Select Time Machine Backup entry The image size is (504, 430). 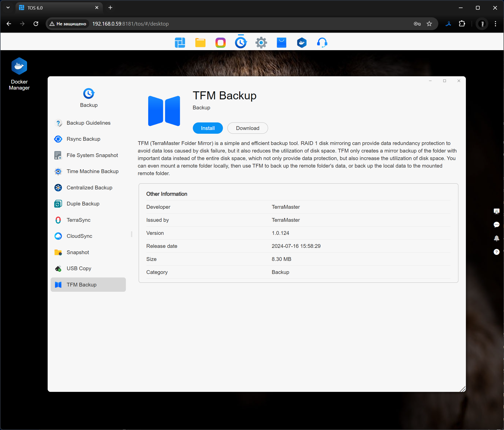tap(92, 171)
